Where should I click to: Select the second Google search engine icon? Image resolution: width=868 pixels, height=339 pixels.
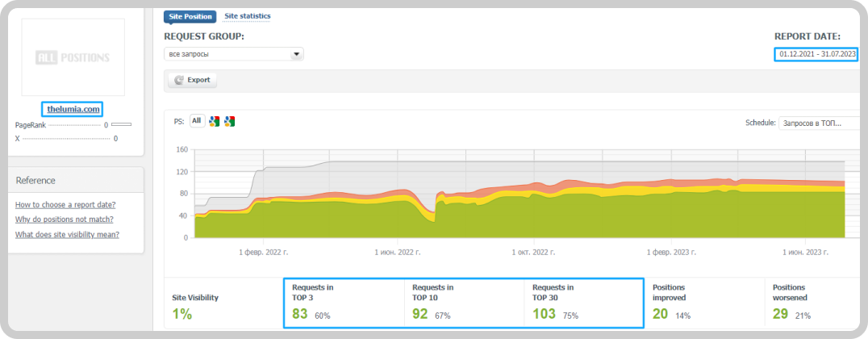click(230, 121)
